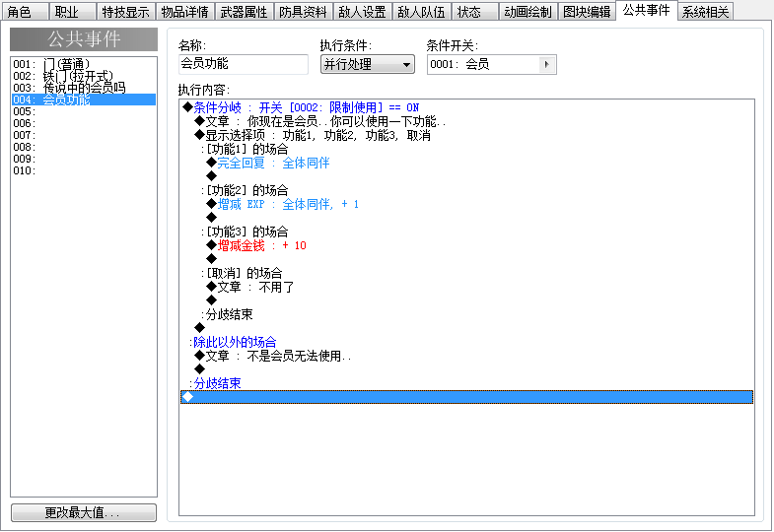This screenshot has width=774, height=532.
Task: Select common event 004: 会员功能
Action: pos(84,100)
